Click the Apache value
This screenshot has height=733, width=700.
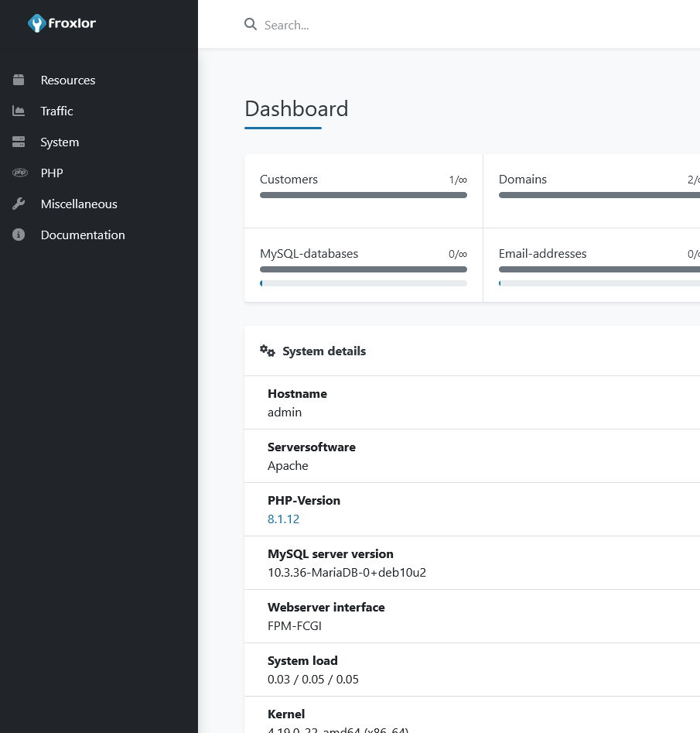click(288, 466)
